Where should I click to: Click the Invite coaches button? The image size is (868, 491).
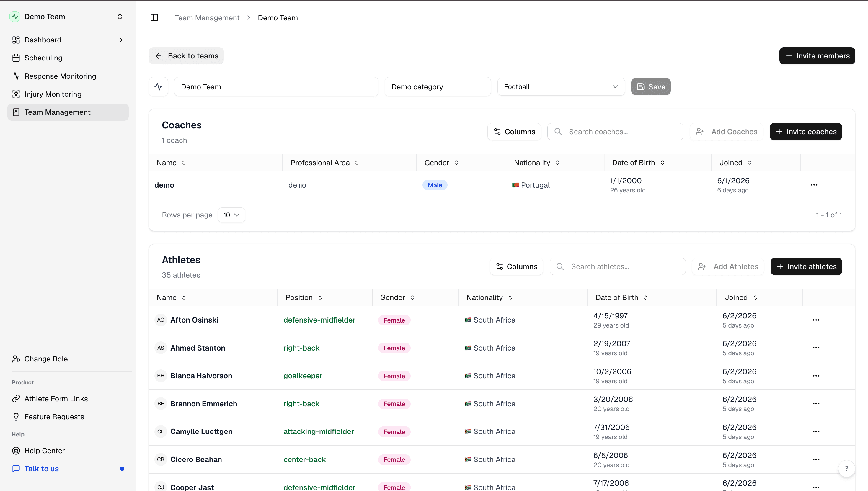tap(806, 132)
